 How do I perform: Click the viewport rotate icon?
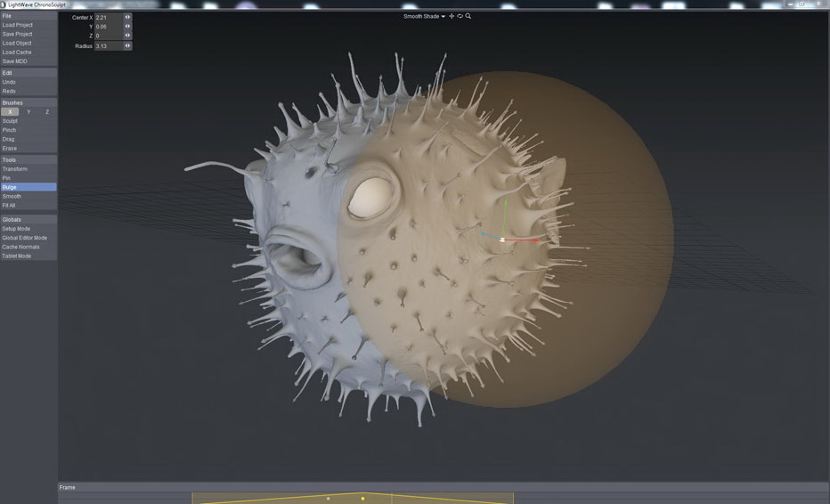tap(460, 16)
